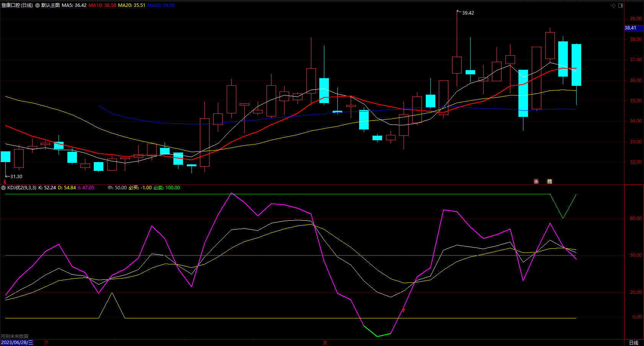This screenshot has width=644, height=346.
Task: Click the 必买: -1.00 value
Action: point(140,188)
